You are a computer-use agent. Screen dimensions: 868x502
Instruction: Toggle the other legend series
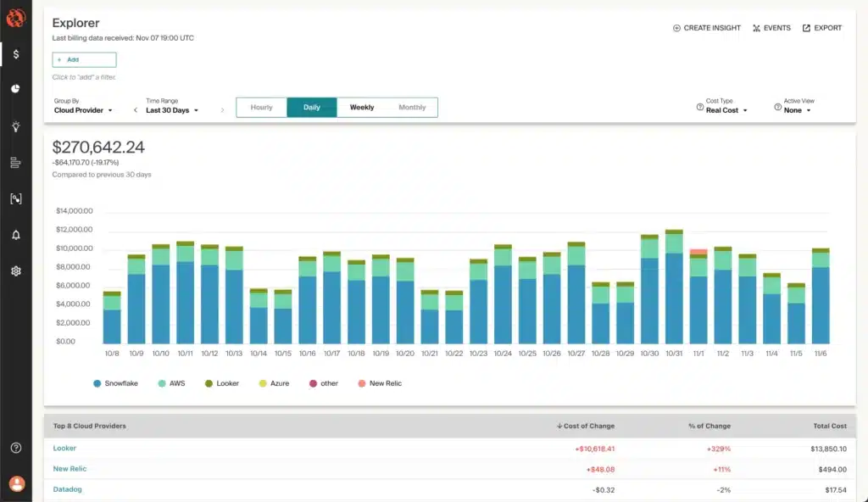coord(324,383)
